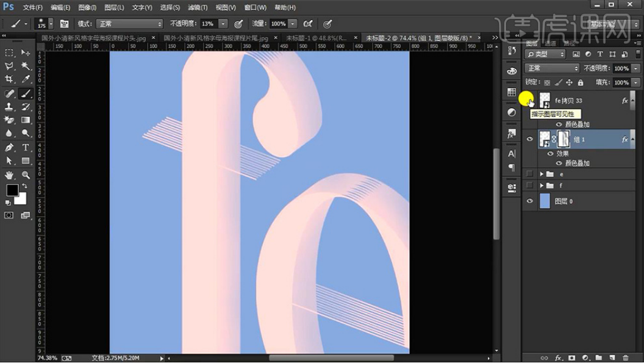The height and width of the screenshot is (363, 644).
Task: Select the Crop tool
Action: 9,79
